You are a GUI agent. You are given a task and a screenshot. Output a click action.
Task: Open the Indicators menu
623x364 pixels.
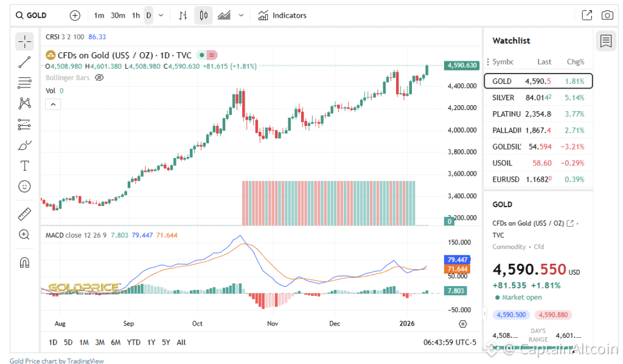282,15
